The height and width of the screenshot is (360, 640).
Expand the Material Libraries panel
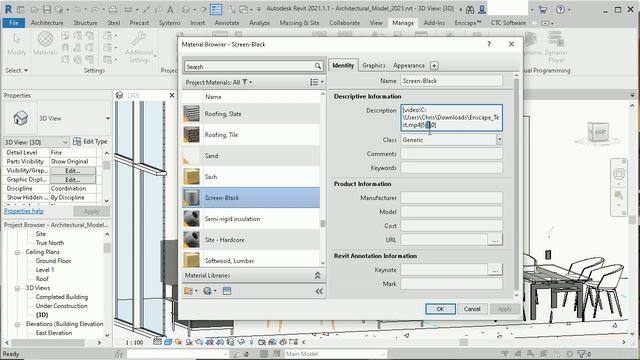[x=318, y=276]
